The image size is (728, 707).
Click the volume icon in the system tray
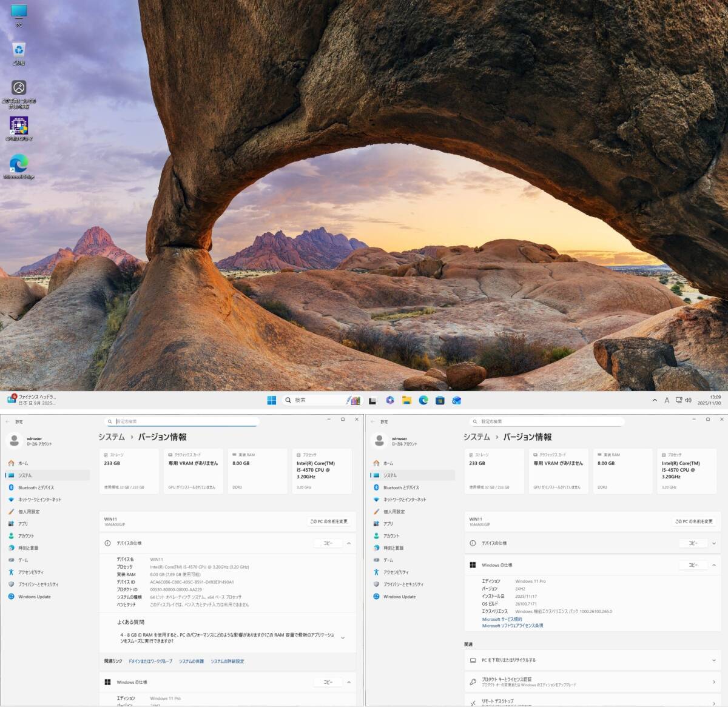(x=688, y=400)
